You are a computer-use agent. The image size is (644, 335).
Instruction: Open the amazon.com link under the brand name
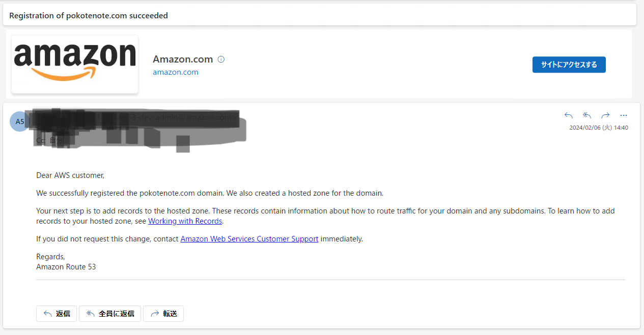176,72
